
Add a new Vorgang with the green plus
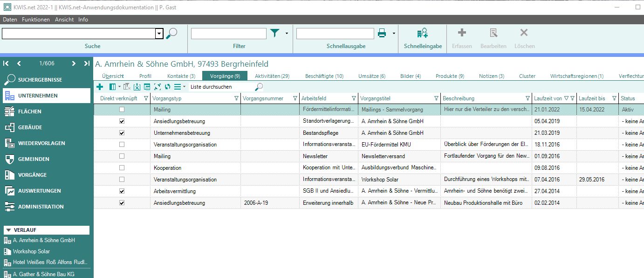tap(100, 87)
